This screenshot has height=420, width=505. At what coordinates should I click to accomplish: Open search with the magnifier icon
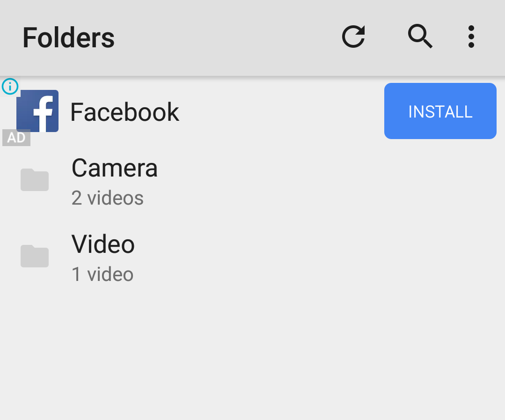point(420,37)
